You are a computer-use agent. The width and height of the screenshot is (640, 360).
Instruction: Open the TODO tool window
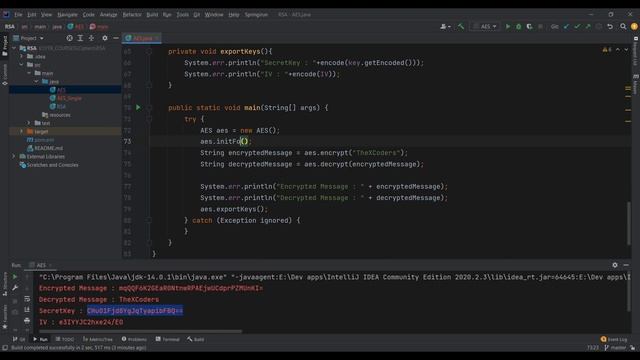65,339
